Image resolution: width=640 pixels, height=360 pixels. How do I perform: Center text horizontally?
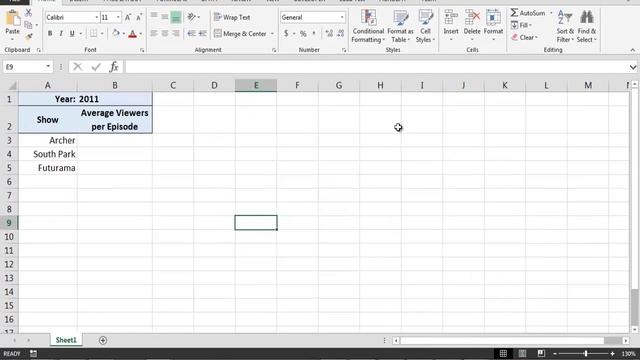coord(164,33)
